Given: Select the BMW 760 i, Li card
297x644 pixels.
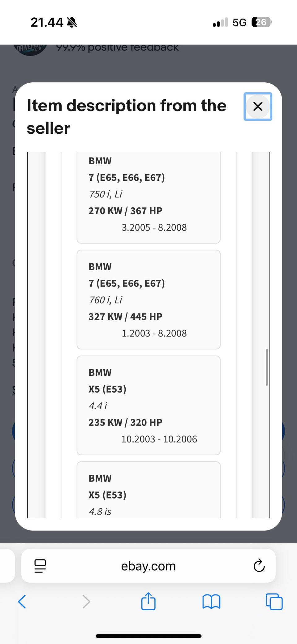Looking at the screenshot, I should [148, 300].
